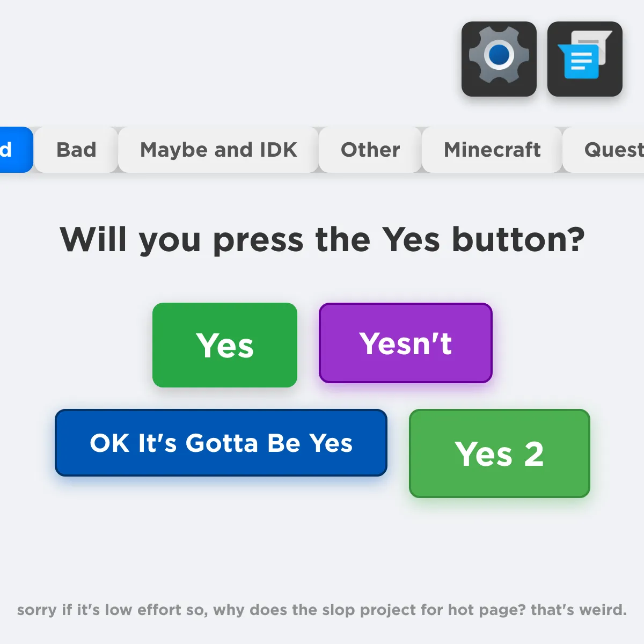Go to the Minecraft tab
644x644 pixels.
pos(492,150)
